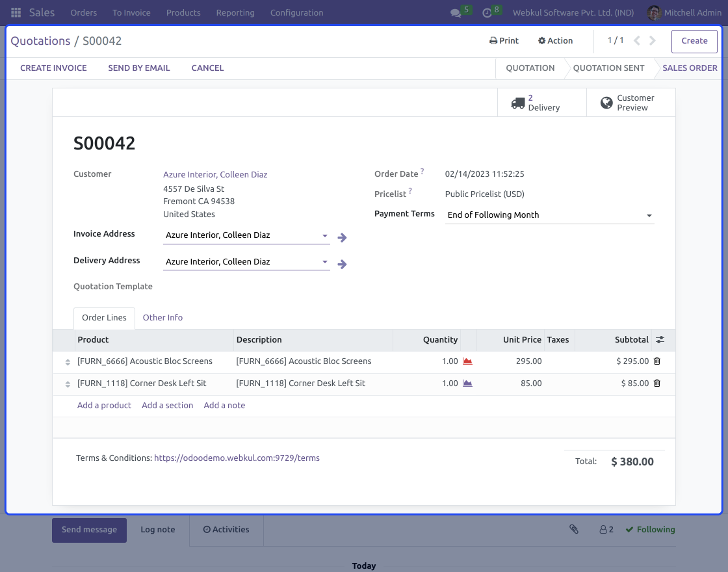Screen dimensions: 728x572
Task: Open the Products menu
Action: (183, 12)
